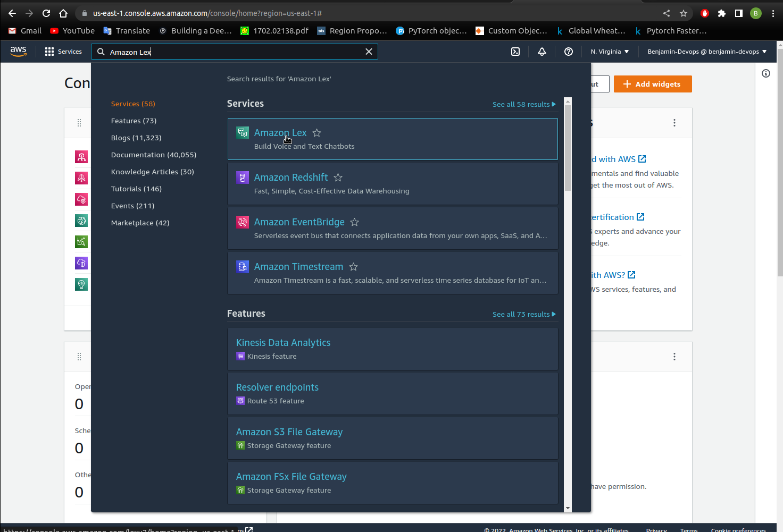Open the Kinesis Data Analytics feature
Image resolution: width=783 pixels, height=532 pixels.
[x=283, y=343]
